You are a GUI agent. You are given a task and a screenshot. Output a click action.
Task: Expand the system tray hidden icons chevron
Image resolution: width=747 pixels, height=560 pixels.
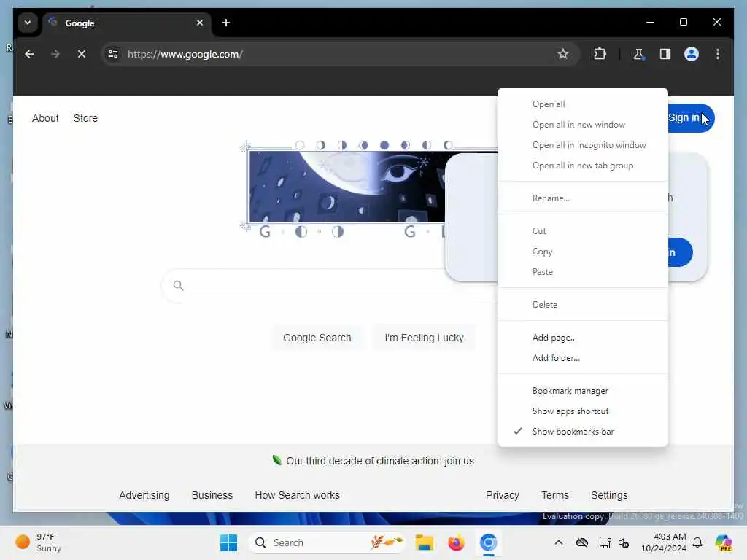558,542
